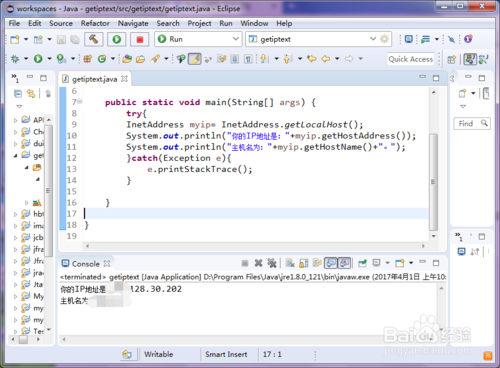Click the editor vertical scrollbar thumb
Viewport: 500px width, 368px height.
433,182
